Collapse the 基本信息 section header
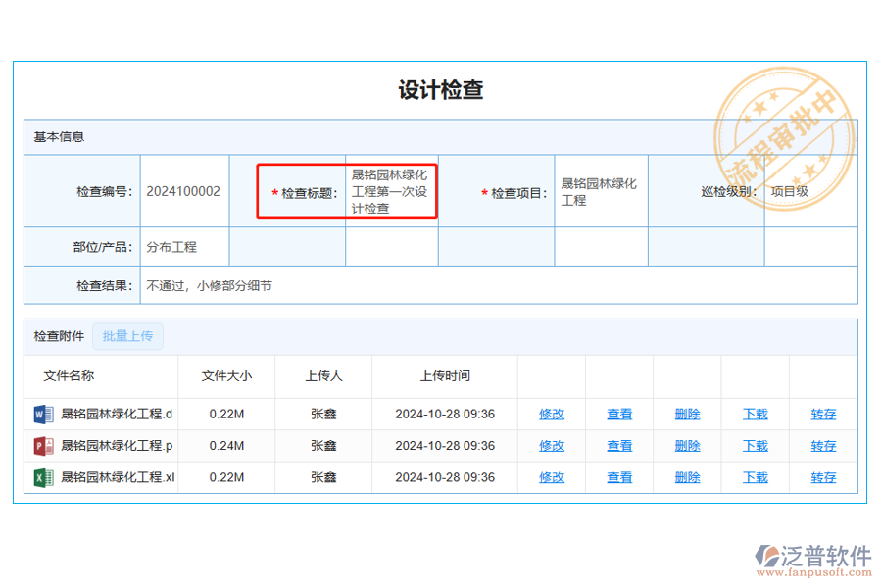Screen dimensions: 882x588 (x=59, y=136)
